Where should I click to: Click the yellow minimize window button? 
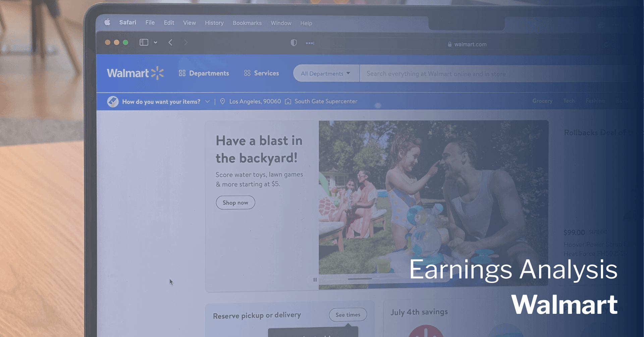[x=116, y=42]
